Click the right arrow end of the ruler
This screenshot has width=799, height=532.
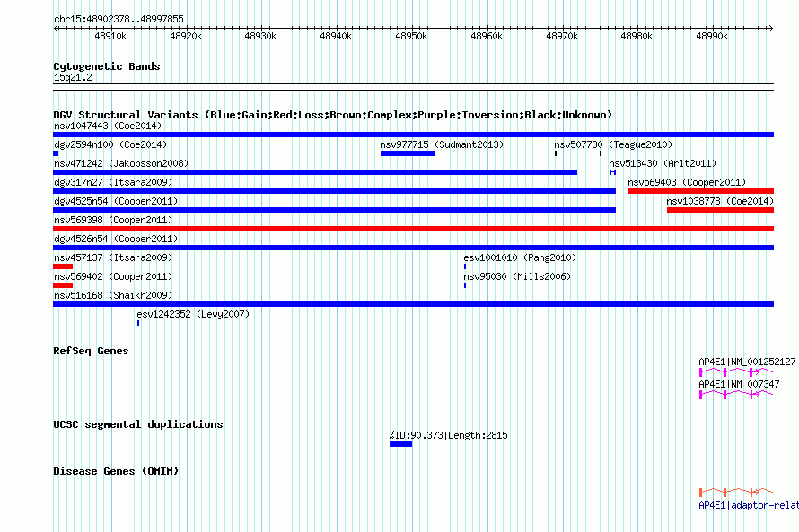pyautogui.click(x=771, y=29)
